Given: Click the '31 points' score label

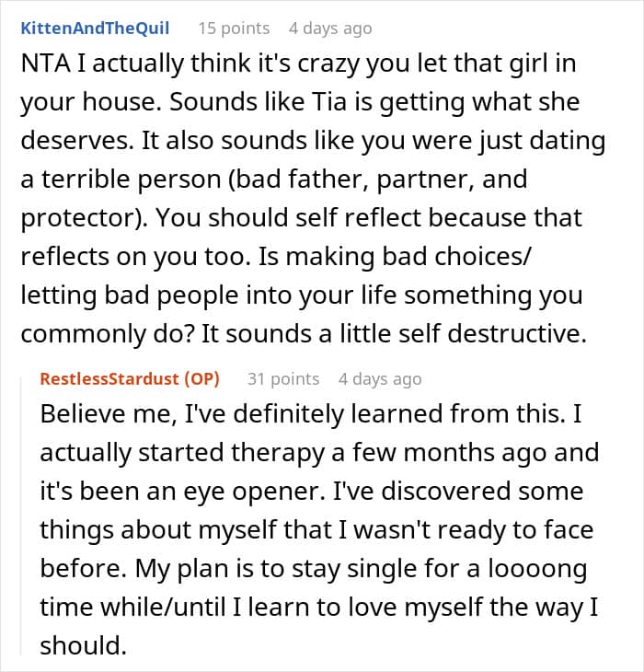Looking at the screenshot, I should click(x=283, y=379).
